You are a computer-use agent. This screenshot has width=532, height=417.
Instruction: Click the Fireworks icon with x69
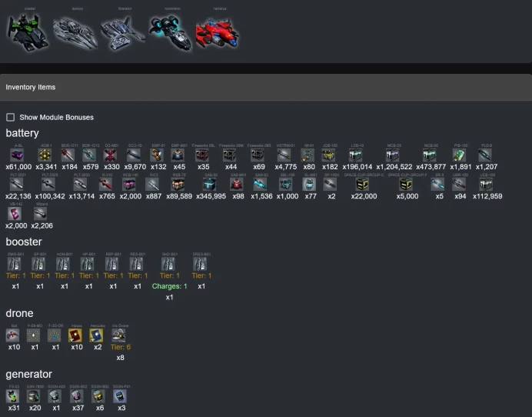coord(258,155)
